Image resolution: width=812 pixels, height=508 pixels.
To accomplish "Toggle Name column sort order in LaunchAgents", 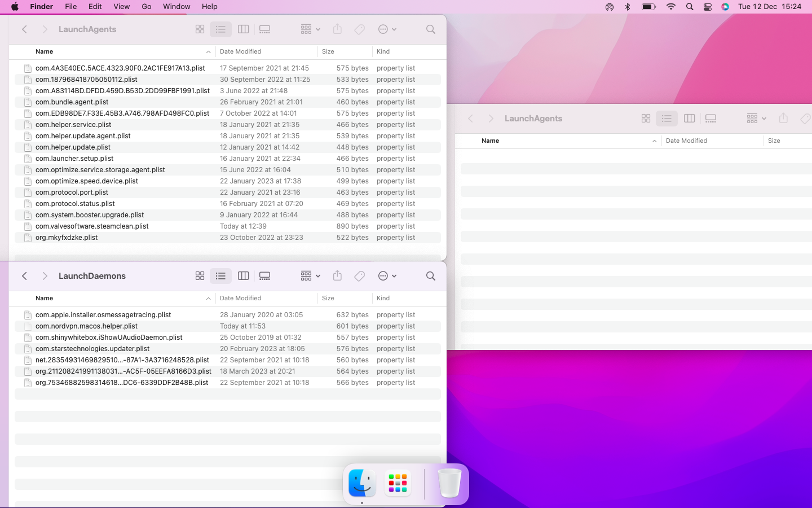I will click(44, 51).
